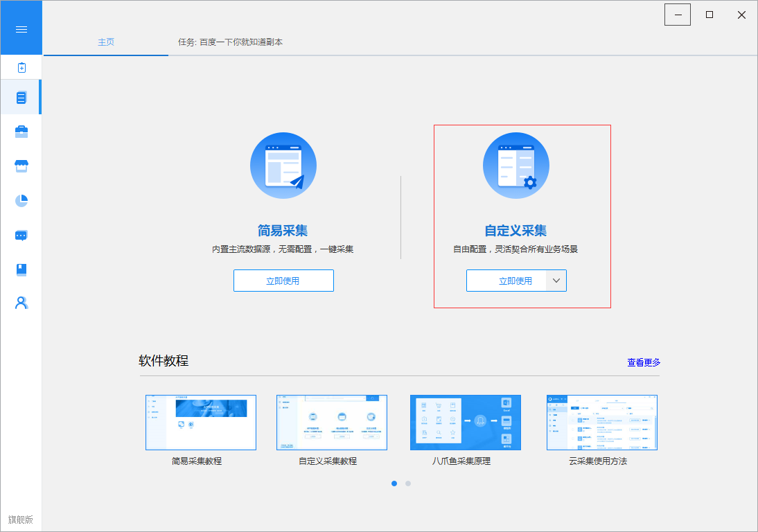
Task: Select the task list sidebar icon
Action: tap(21, 98)
